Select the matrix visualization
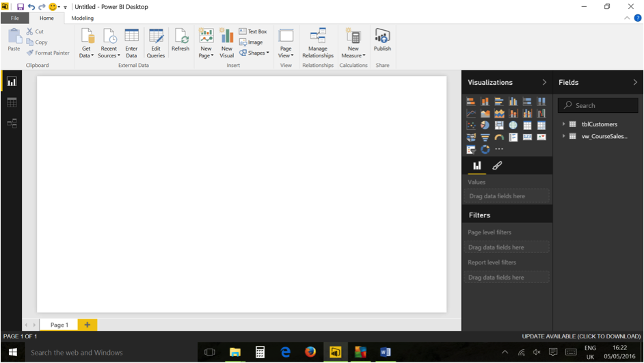This screenshot has height=363, width=644. [541, 125]
